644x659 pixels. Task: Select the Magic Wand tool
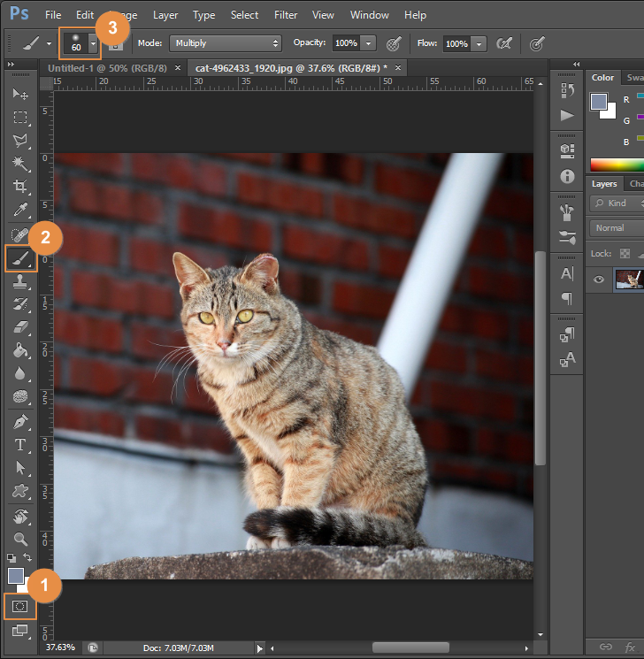19,163
